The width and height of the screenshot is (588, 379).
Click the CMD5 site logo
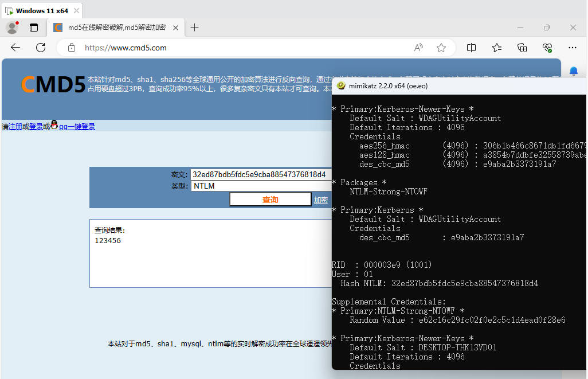53,84
